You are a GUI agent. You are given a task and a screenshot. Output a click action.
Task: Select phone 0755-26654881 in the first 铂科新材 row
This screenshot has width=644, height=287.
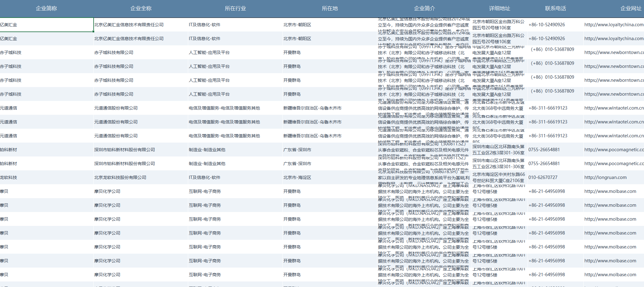click(x=544, y=150)
